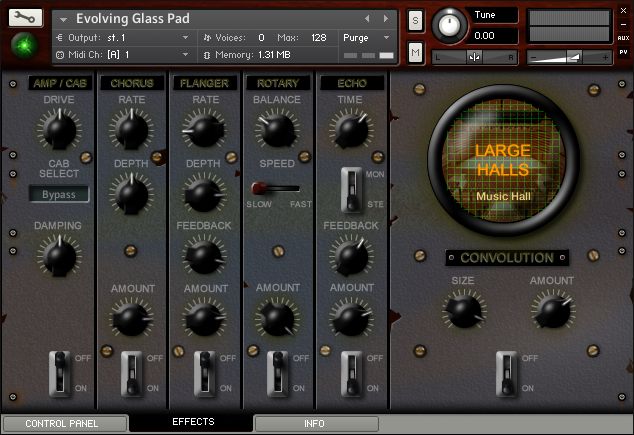Go to the next instrument preset arrow
Image resolution: width=634 pixels, height=435 pixels.
point(386,19)
